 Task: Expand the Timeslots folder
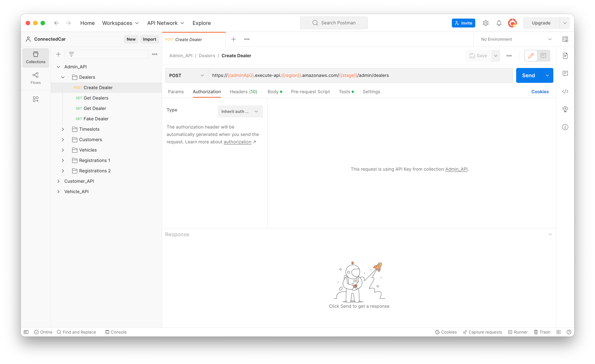[63, 129]
